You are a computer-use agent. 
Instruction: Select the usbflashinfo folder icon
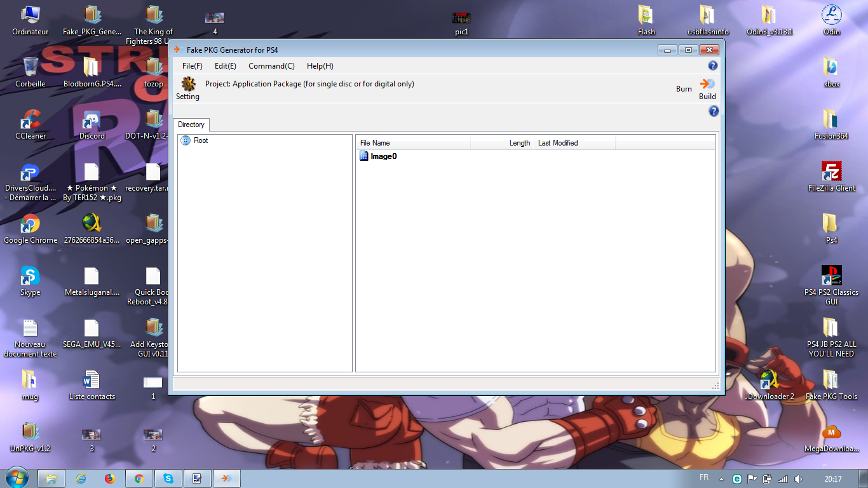708,20
